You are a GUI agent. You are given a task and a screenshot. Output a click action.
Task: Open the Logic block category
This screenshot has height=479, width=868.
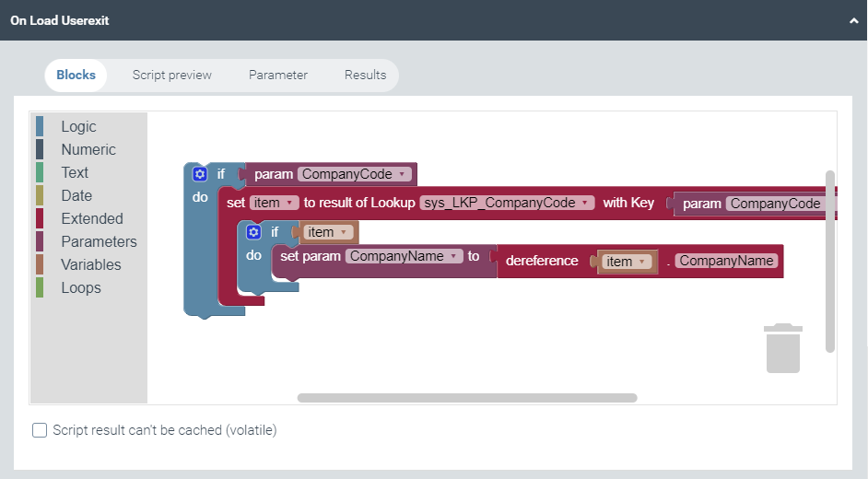pos(78,126)
